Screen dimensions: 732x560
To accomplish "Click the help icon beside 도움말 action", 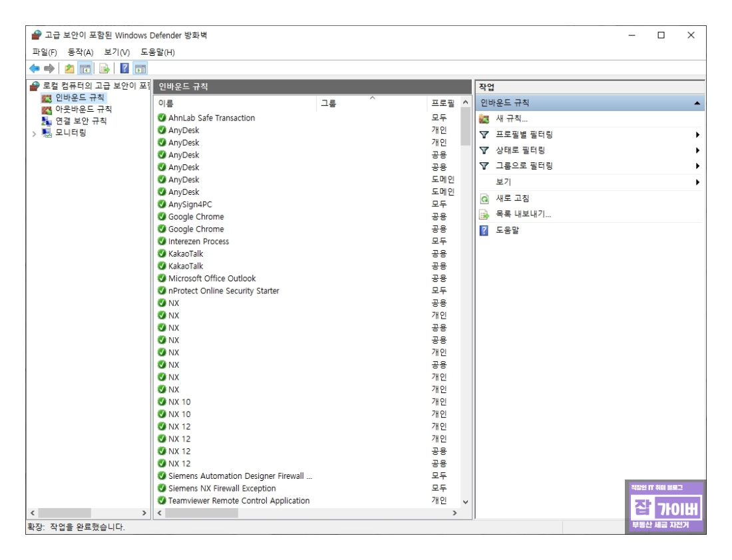I will [x=484, y=231].
